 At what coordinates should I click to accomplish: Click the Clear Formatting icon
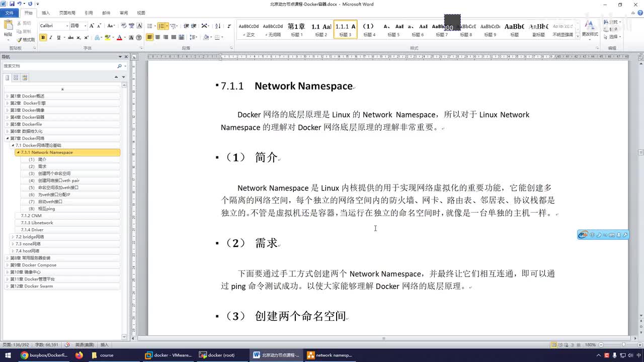pos(123,26)
